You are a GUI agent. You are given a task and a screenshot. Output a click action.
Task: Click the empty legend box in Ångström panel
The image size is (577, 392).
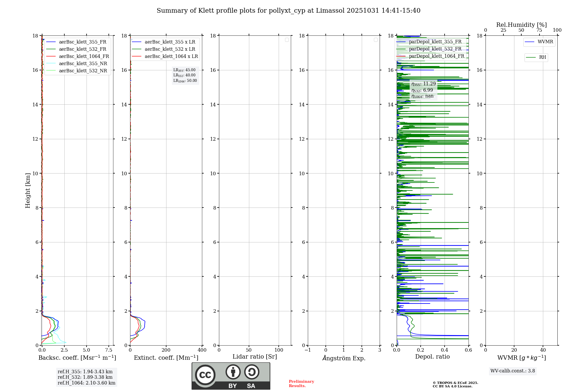376,40
